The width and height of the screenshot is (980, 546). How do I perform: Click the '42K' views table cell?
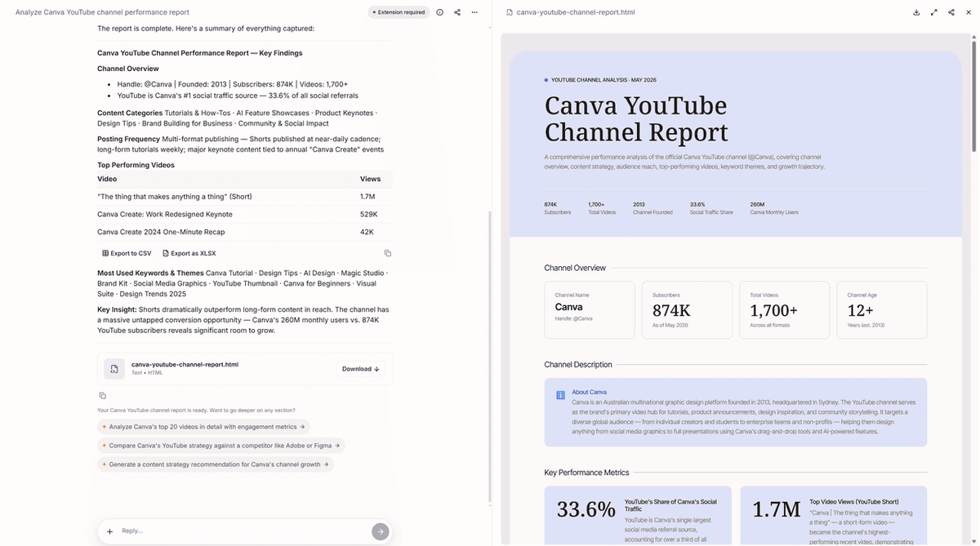(367, 232)
